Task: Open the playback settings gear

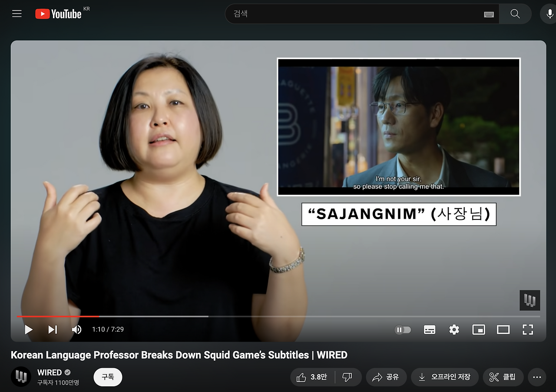Action: click(x=454, y=329)
